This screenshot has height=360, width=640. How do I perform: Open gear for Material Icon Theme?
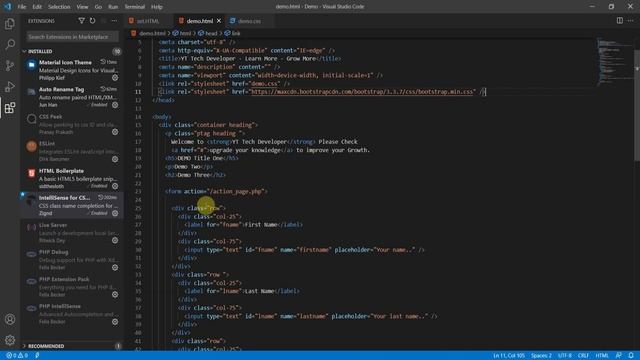pos(115,78)
